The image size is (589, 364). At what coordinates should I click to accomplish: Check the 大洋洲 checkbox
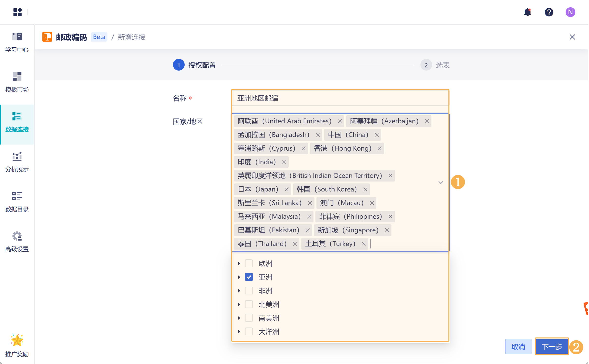[x=249, y=331]
